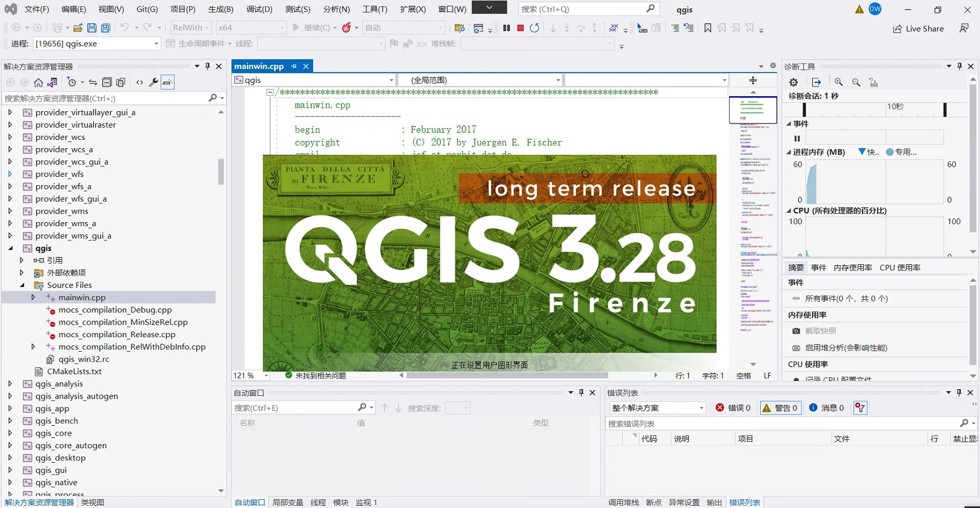Switch to the 局部变量 tab

tap(288, 502)
